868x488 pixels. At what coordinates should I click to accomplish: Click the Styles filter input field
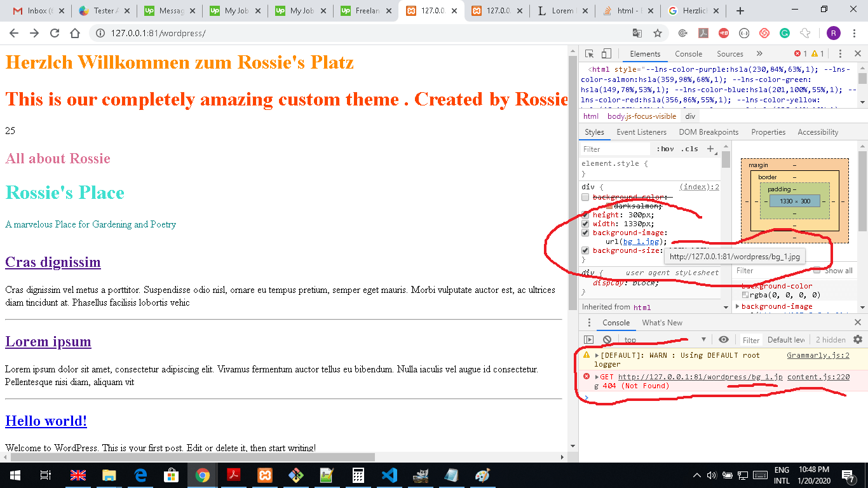[x=616, y=149]
